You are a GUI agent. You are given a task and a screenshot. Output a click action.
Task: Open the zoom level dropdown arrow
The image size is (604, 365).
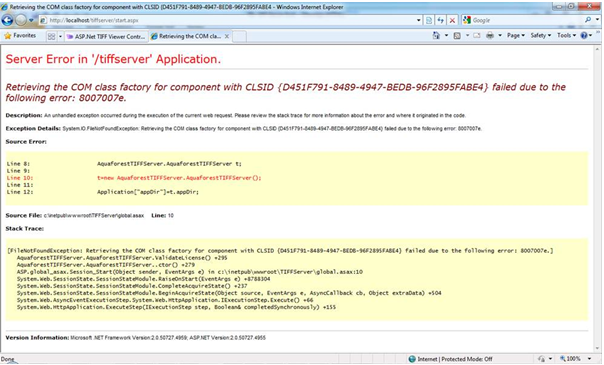[x=589, y=358]
